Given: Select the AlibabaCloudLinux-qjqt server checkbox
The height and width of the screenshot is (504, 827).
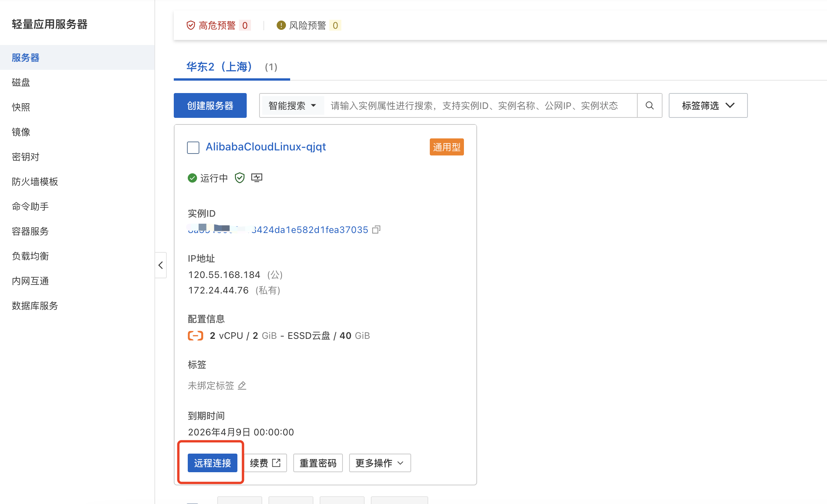Looking at the screenshot, I should click(193, 147).
